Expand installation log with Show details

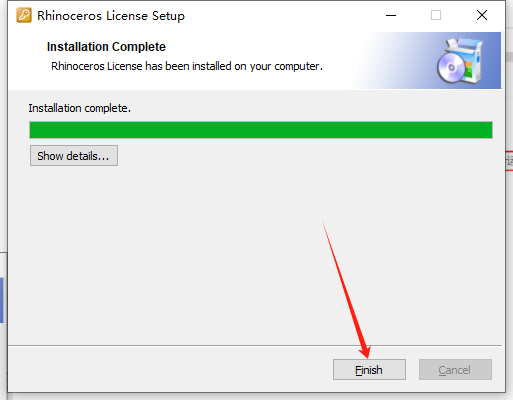(74, 156)
